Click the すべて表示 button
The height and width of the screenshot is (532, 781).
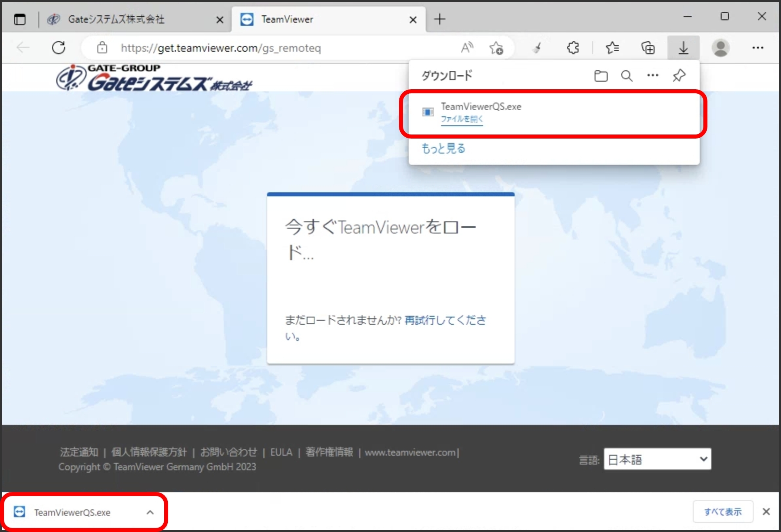coord(723,512)
